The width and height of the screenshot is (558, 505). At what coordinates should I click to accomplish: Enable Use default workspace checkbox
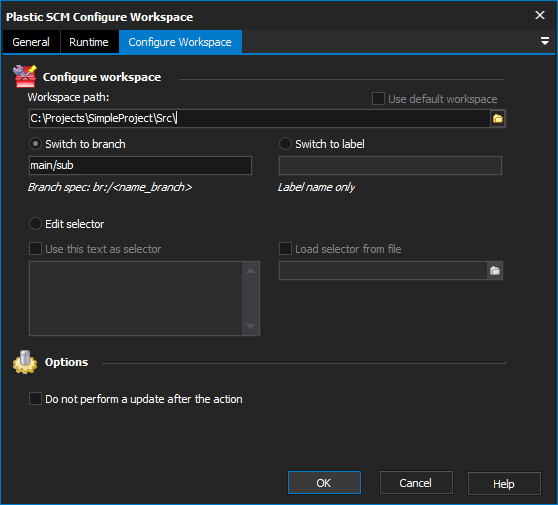point(378,99)
